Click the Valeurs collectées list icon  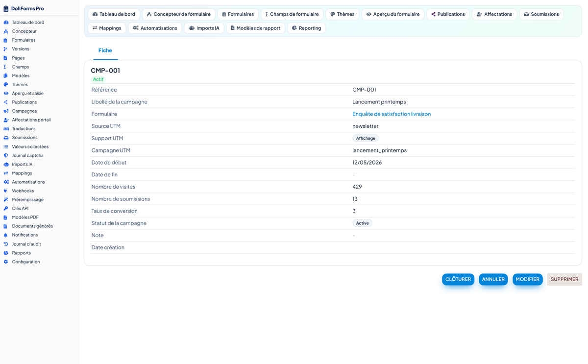6,146
